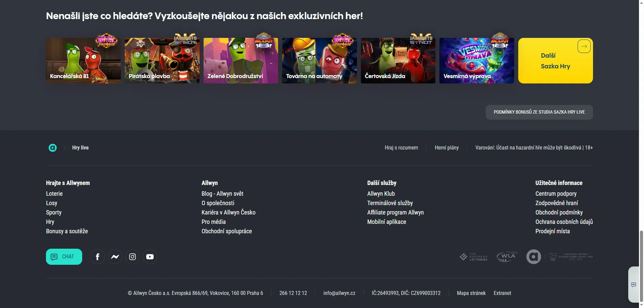The width and height of the screenshot is (644, 308).
Task: Click the WLA certification logo
Action: pyautogui.click(x=507, y=257)
